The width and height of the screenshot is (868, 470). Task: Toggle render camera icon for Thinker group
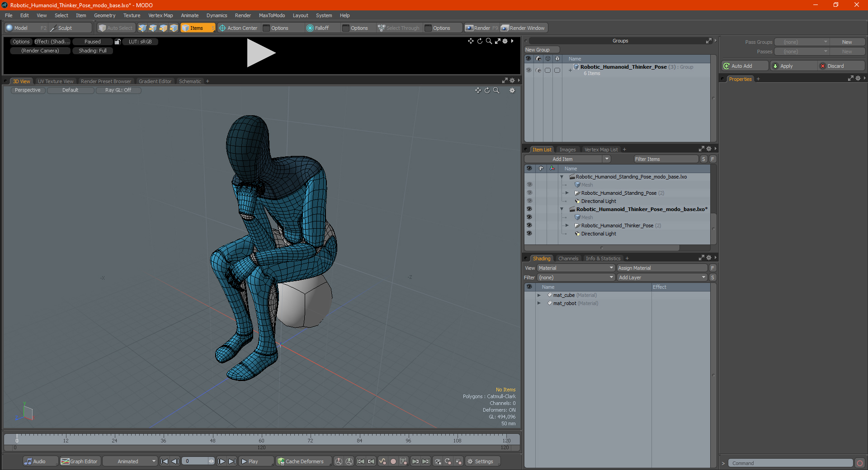coord(538,70)
